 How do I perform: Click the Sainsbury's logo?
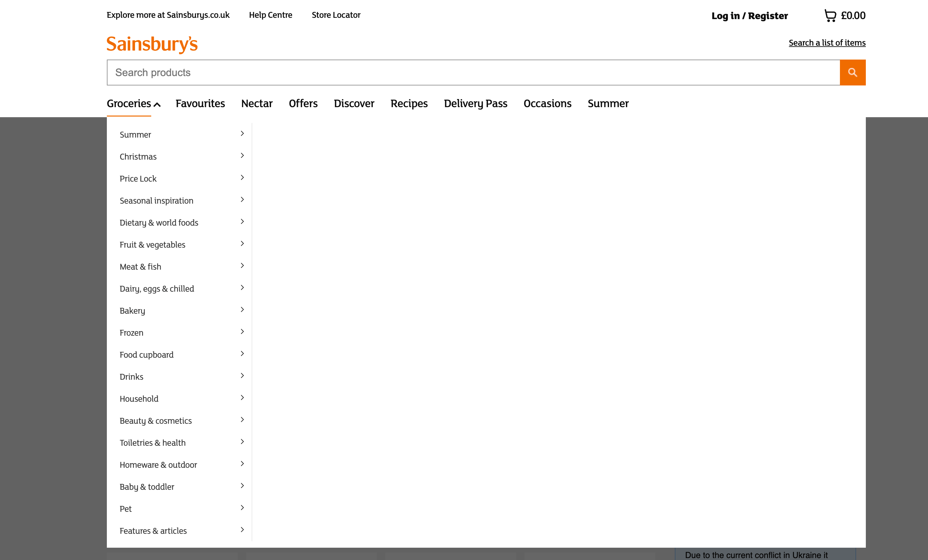point(152,44)
